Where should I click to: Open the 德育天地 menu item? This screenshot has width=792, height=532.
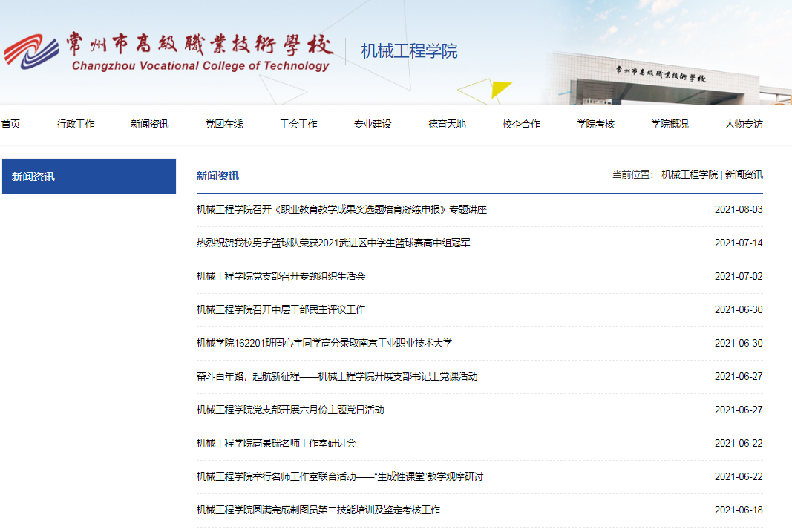[x=447, y=124]
